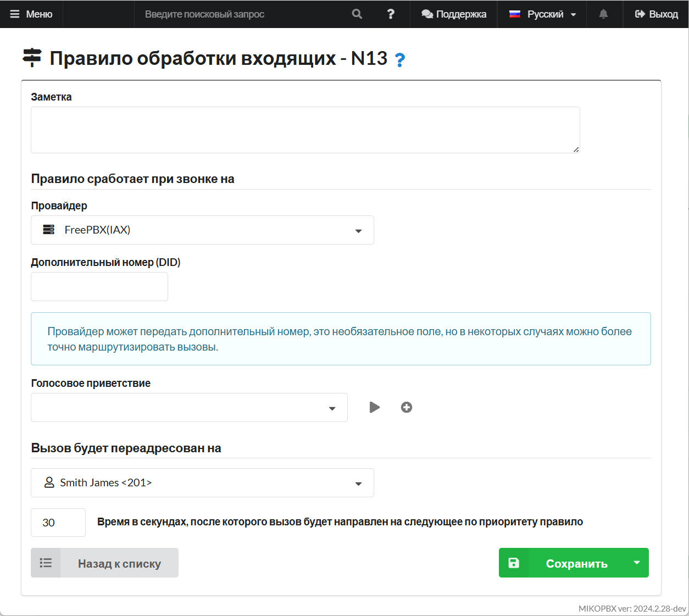
Task: Focus the Дополнительный номер (DID) field
Action: [99, 287]
